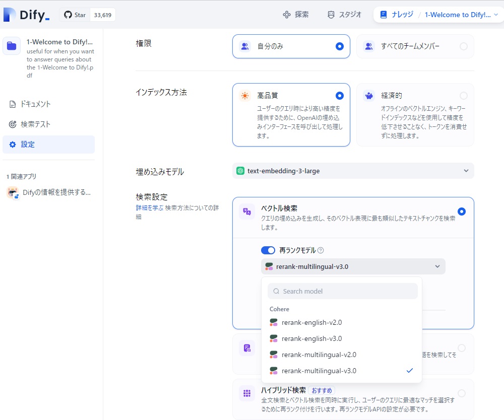504x420 pixels.
Task: Expand the 1-Welcome to Dify! knowledge dropdown chevron
Action: click(496, 15)
